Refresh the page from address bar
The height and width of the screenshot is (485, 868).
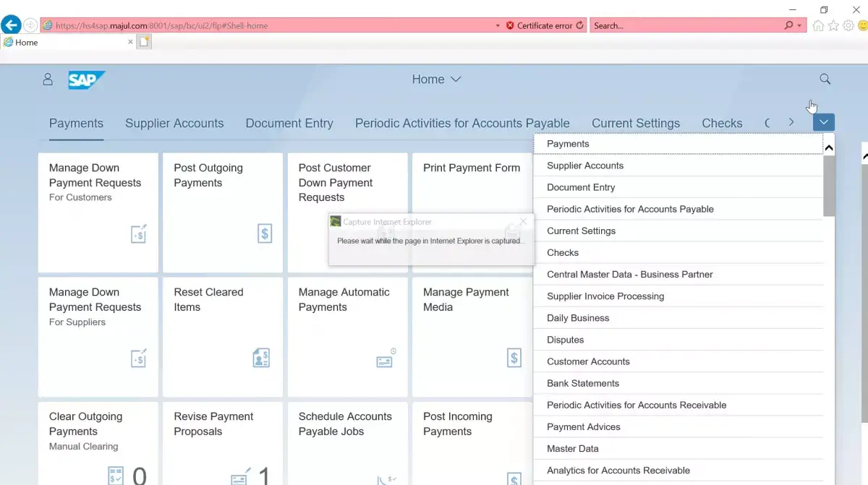(x=579, y=25)
